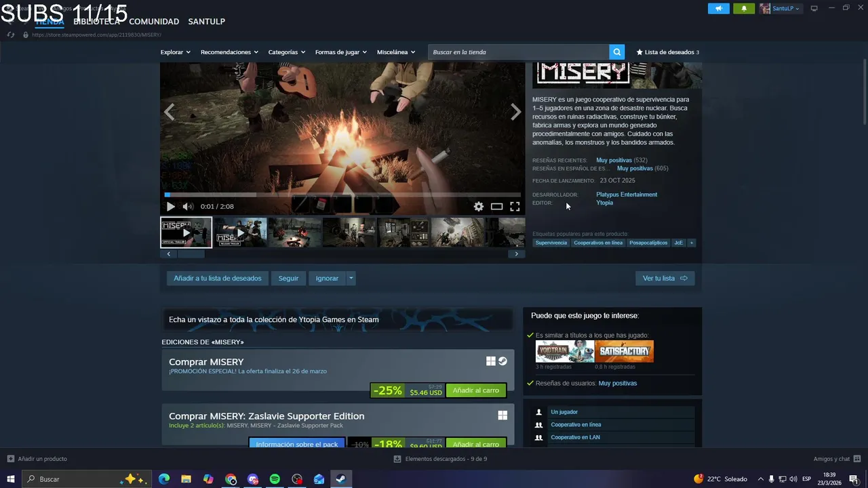The width and height of the screenshot is (868, 488).
Task: Click the Elementos descargados download icon
Action: (x=397, y=459)
